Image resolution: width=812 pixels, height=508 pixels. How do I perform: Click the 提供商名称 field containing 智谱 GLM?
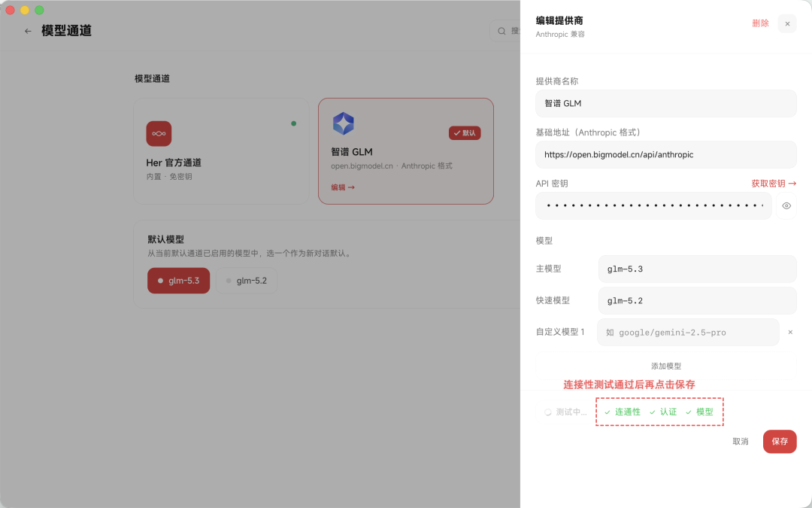[666, 103]
